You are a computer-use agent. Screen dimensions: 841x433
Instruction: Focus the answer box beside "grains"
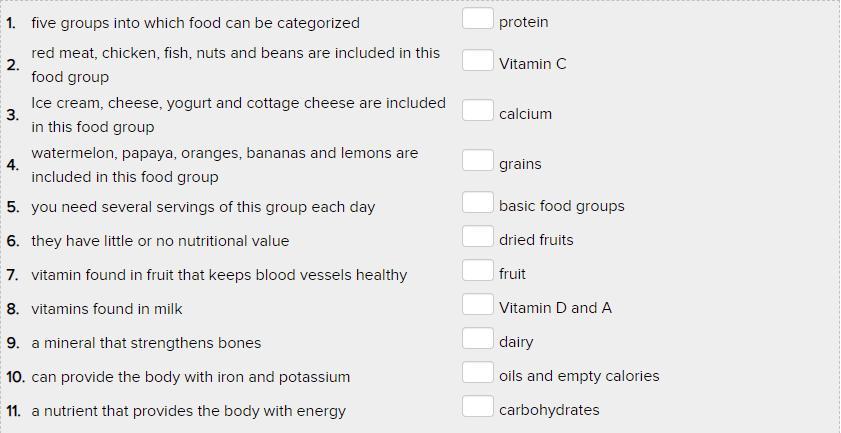(x=477, y=161)
